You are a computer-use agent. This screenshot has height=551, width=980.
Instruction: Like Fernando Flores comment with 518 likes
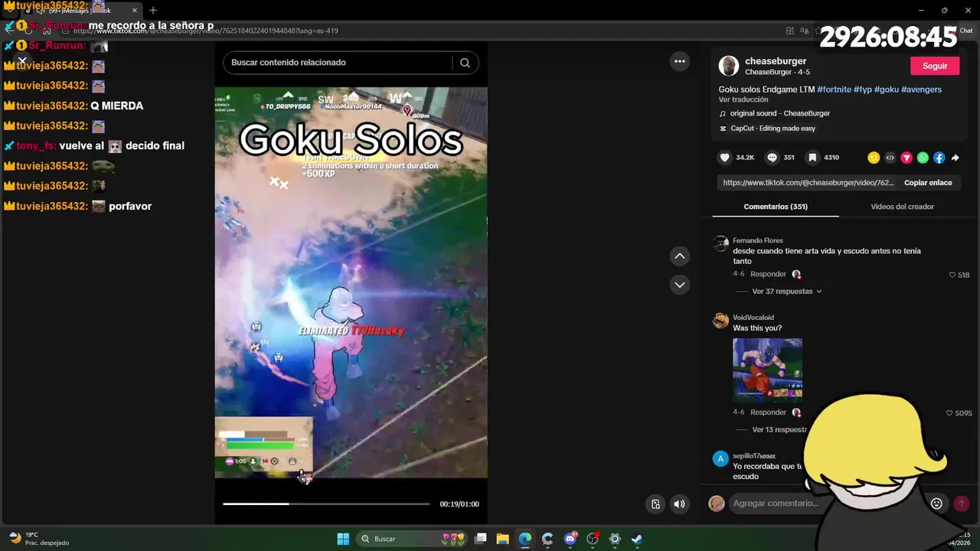[952, 275]
